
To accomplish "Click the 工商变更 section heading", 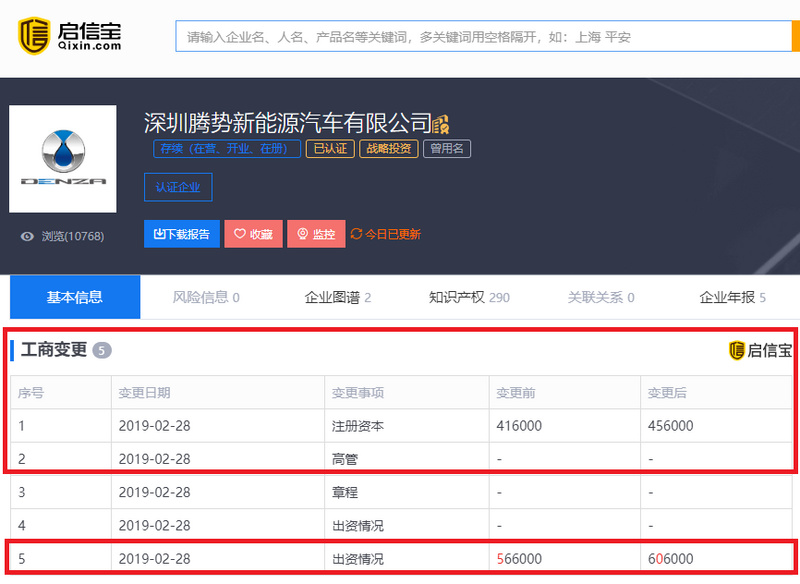I will click(54, 349).
